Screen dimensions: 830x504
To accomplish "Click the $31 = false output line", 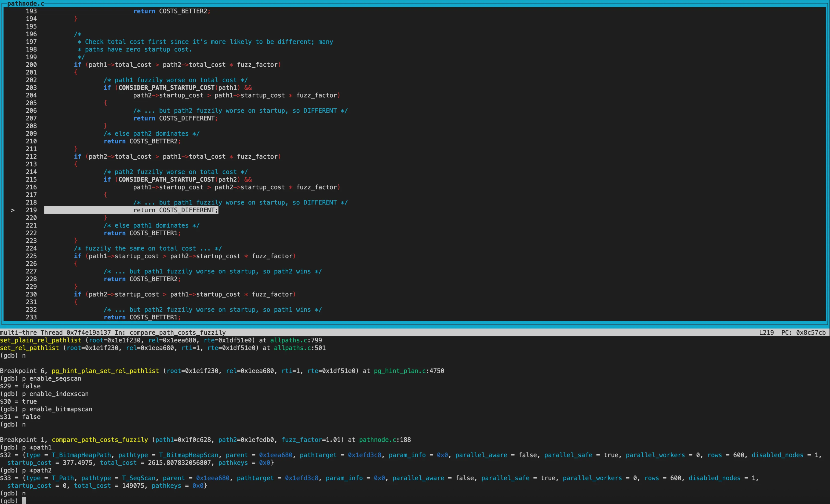I will point(20,417).
